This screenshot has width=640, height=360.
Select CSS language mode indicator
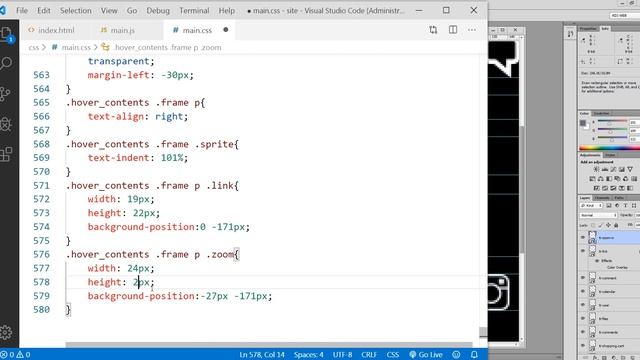[x=393, y=354]
